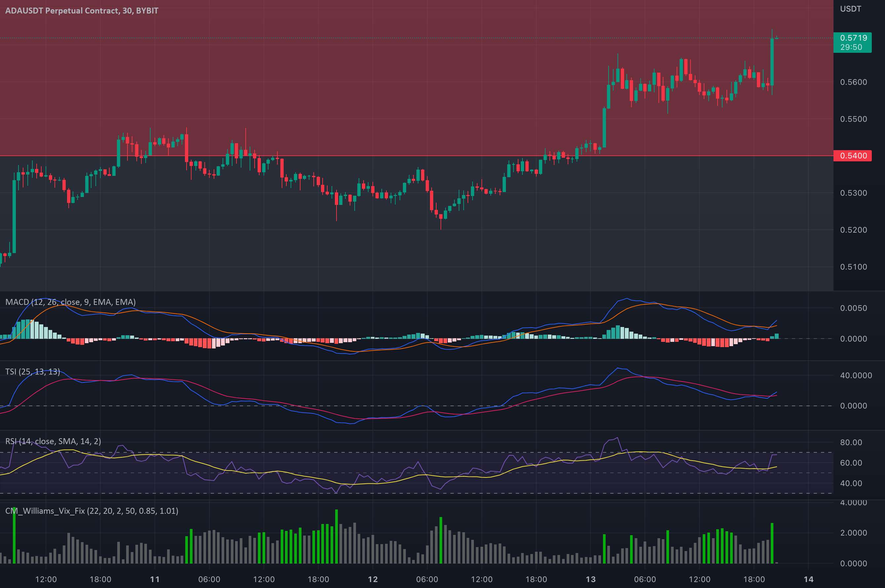Click the 0.5200 price axis label
This screenshot has height=588, width=885.
point(854,230)
